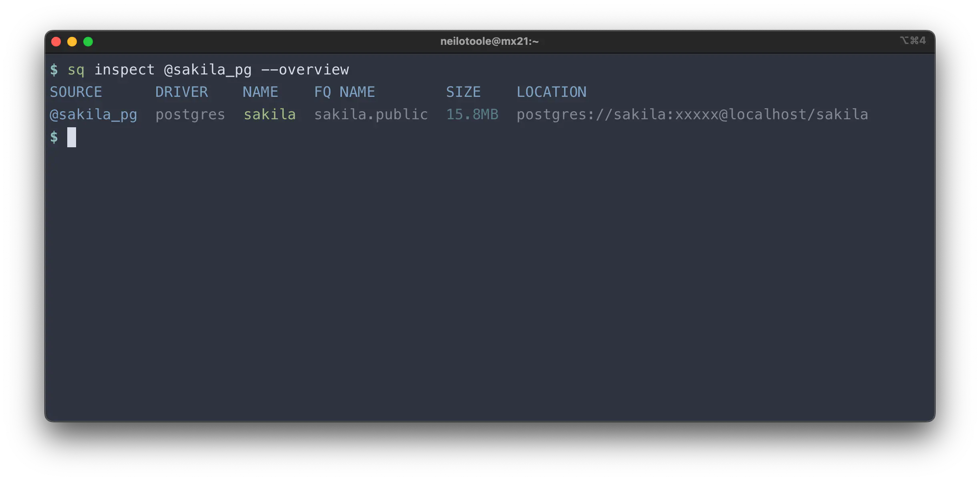The width and height of the screenshot is (980, 481).
Task: Click the green zoom window button
Action: click(x=88, y=42)
